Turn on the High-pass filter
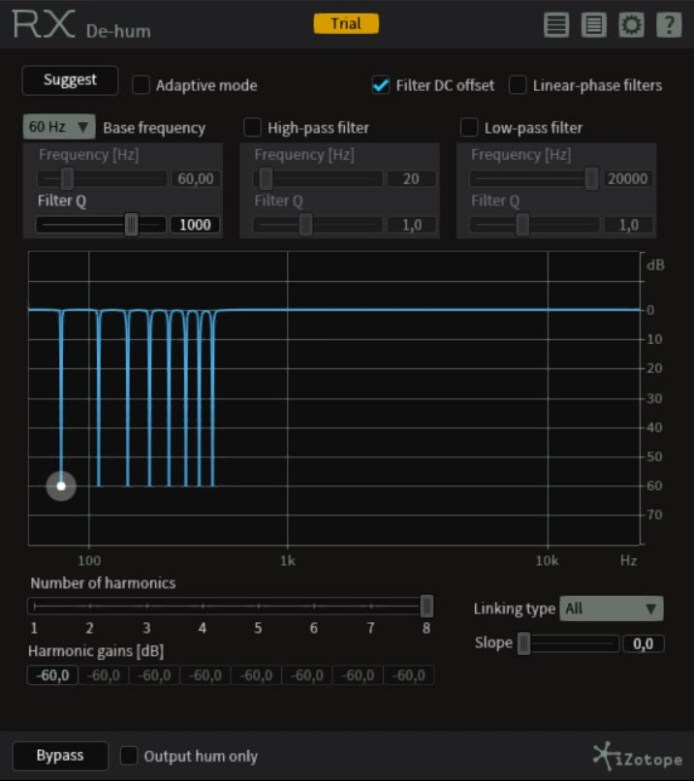Screen dimensions: 694x781 click(253, 127)
